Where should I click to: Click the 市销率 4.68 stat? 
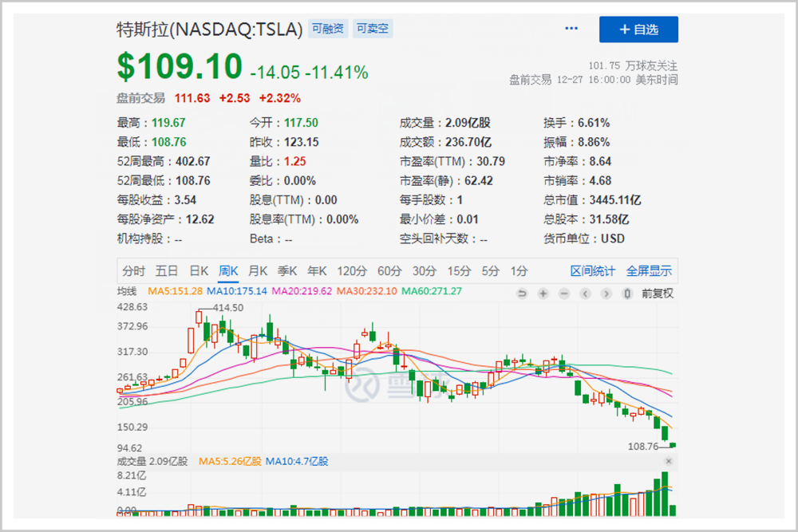point(578,180)
